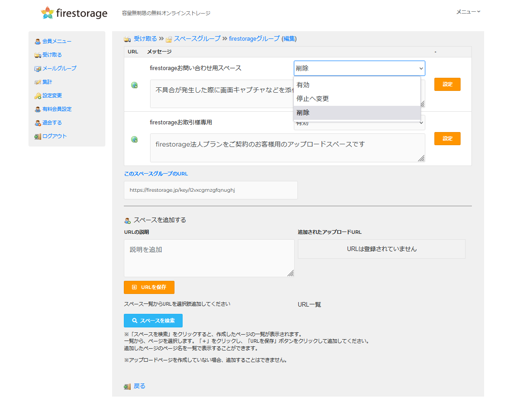The width and height of the screenshot is (532, 407).
Task: Click the 'メッセージ' column header
Action: (159, 52)
